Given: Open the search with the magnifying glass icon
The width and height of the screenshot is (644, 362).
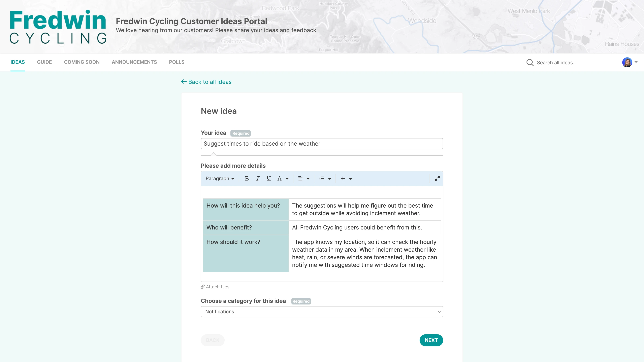Looking at the screenshot, I should pos(530,63).
